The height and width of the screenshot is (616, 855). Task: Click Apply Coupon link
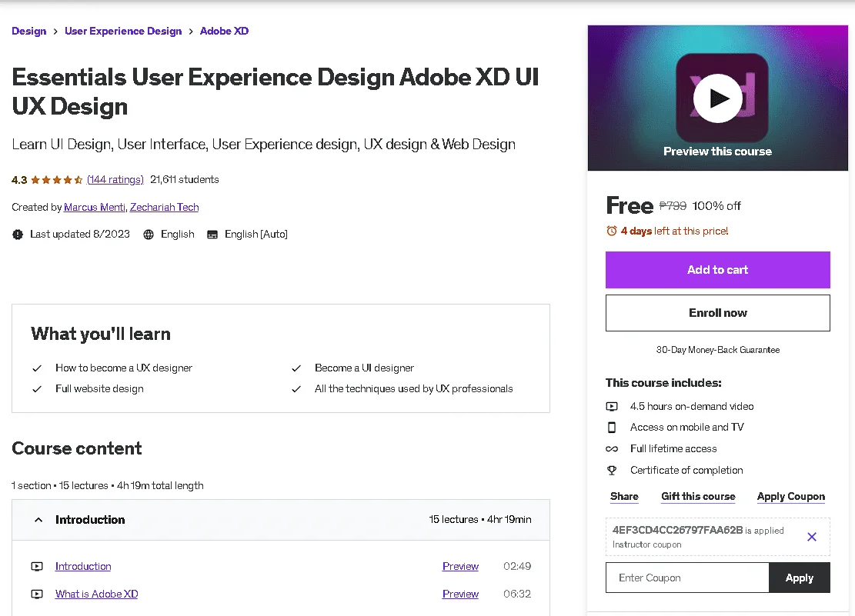coord(790,497)
